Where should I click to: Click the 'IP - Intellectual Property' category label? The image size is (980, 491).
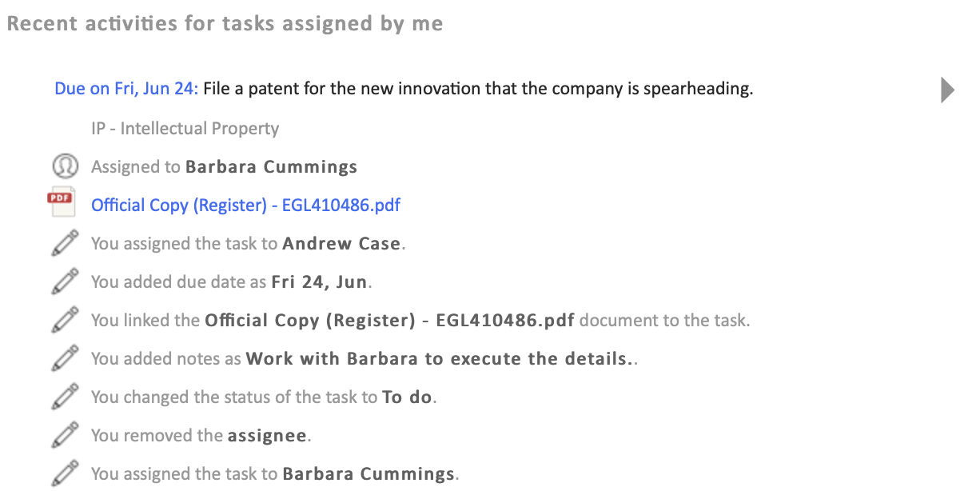coord(185,128)
